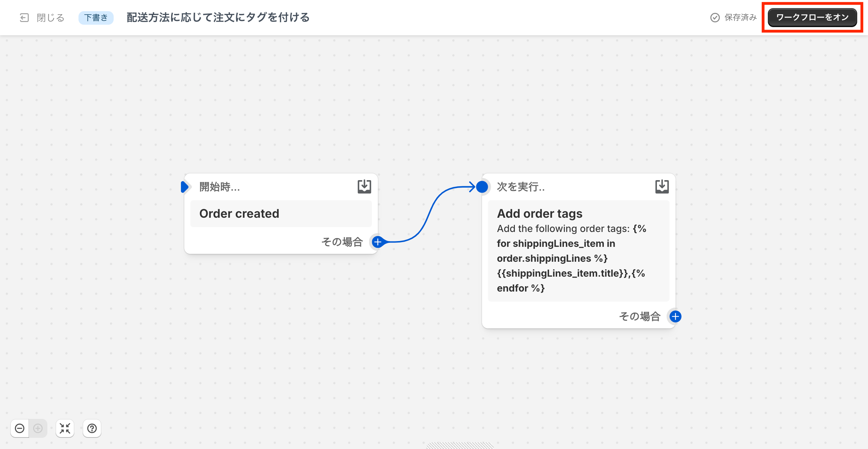The image size is (868, 449).
Task: Click the blue input dot on 次を実行 node
Action: click(x=482, y=187)
